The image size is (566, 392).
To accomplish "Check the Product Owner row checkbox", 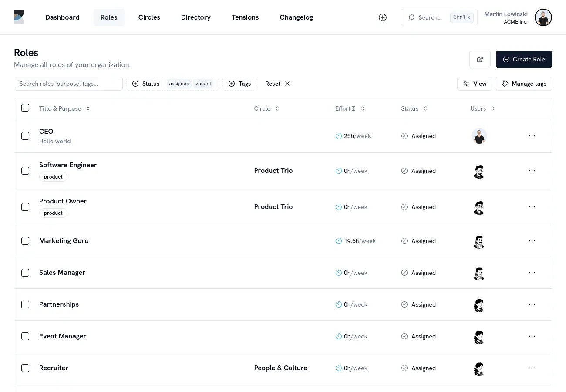I will [x=25, y=207].
